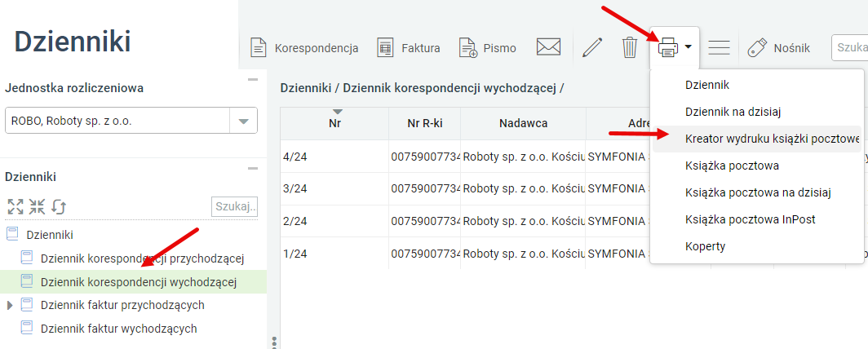Select row number 4/24
The height and width of the screenshot is (349, 868).
coord(294,157)
